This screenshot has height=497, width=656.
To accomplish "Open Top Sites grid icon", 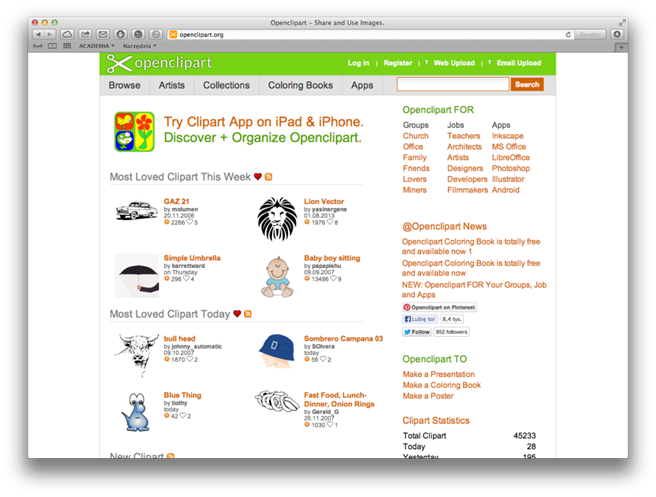I will coord(67,46).
